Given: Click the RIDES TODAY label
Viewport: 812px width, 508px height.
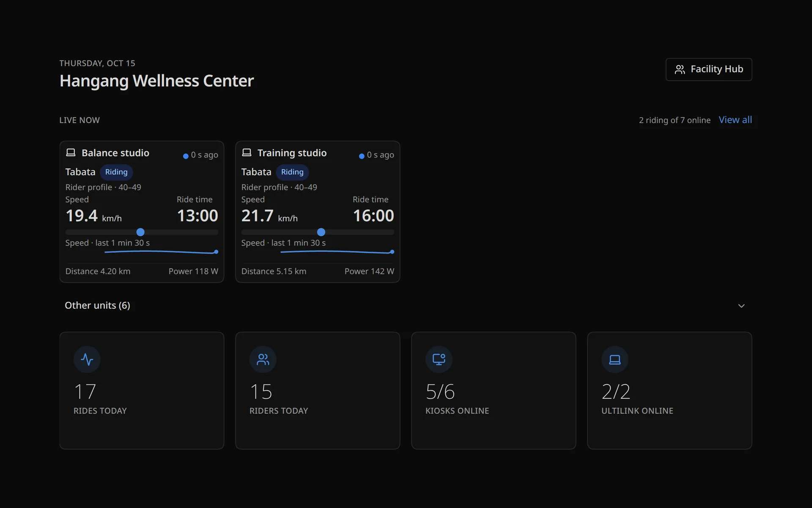Looking at the screenshot, I should pyautogui.click(x=100, y=411).
